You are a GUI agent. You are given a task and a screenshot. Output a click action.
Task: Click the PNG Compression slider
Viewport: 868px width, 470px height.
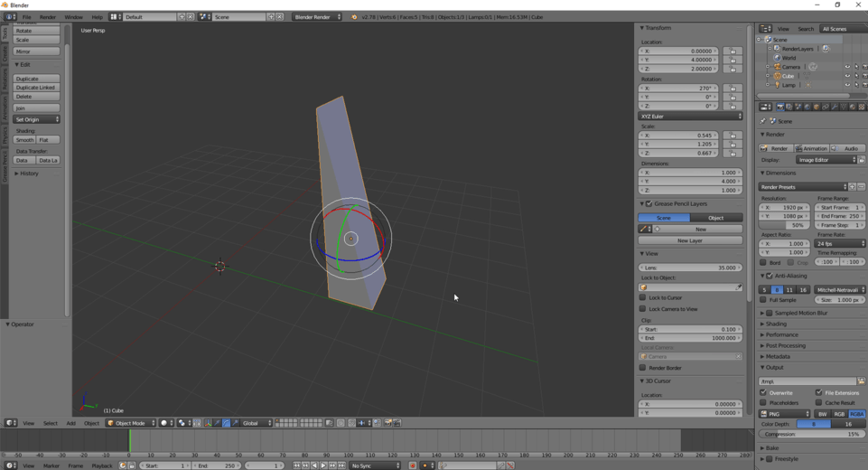(x=810, y=434)
